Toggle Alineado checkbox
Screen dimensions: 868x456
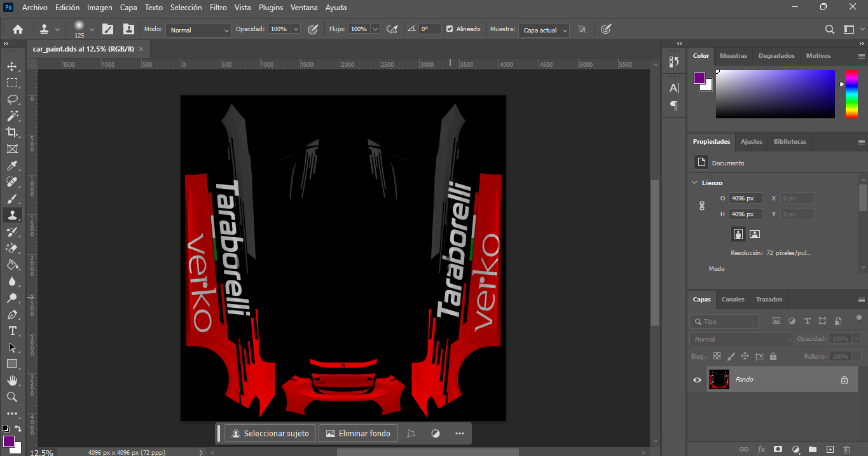tap(450, 29)
